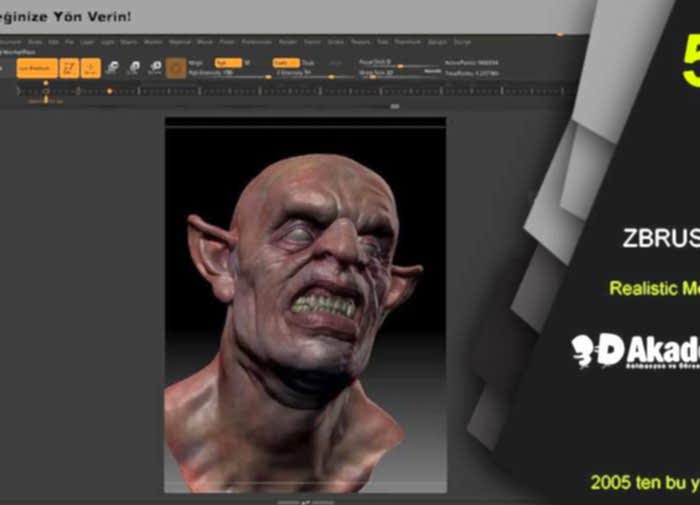Viewport: 700px width, 505px height.
Task: Click the ActivePoints count readout
Action: [x=472, y=63]
